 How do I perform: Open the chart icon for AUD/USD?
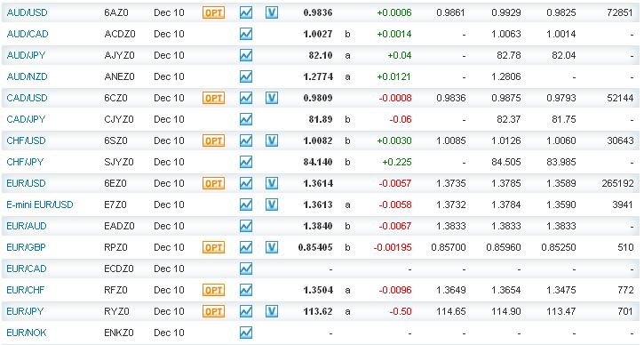[x=245, y=12]
